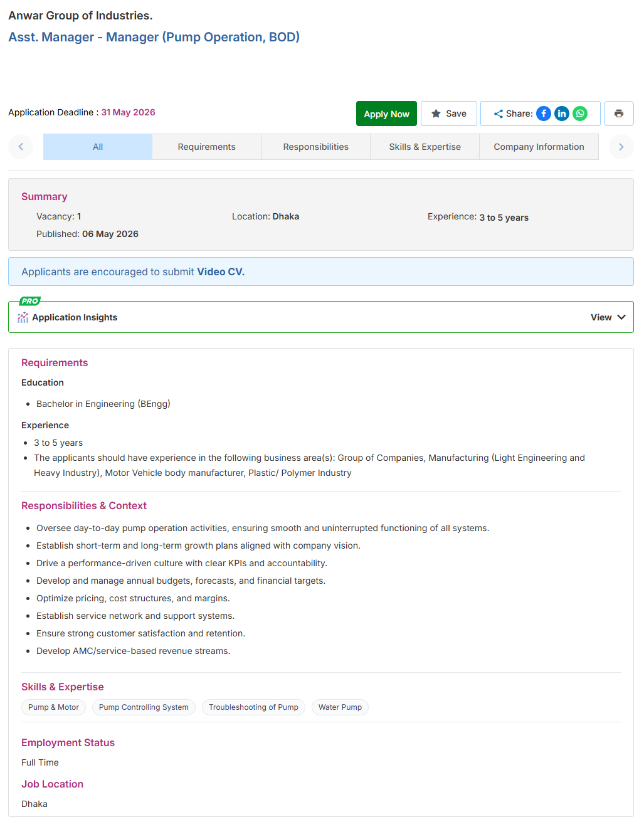
Task: Select the Company Information tab
Action: pos(539,147)
